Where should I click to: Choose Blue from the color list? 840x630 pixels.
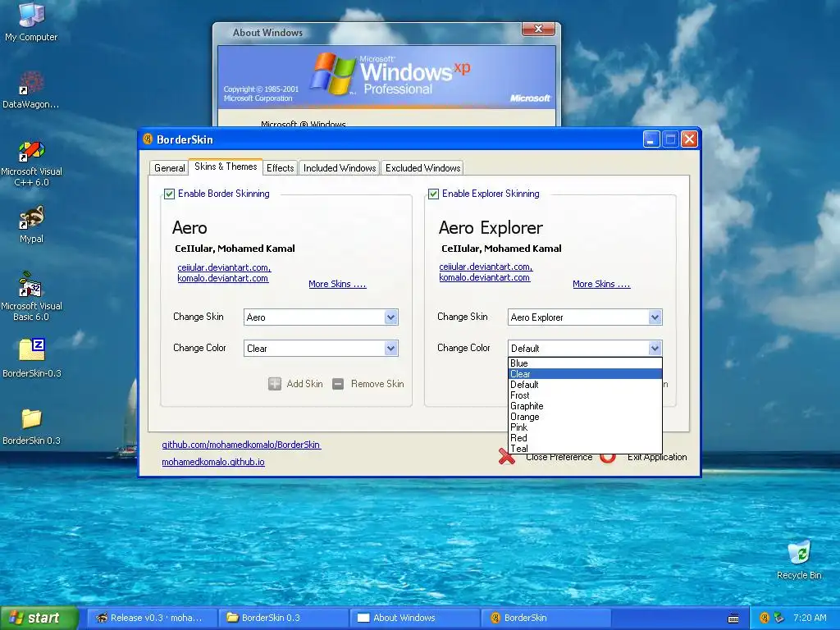coord(585,363)
